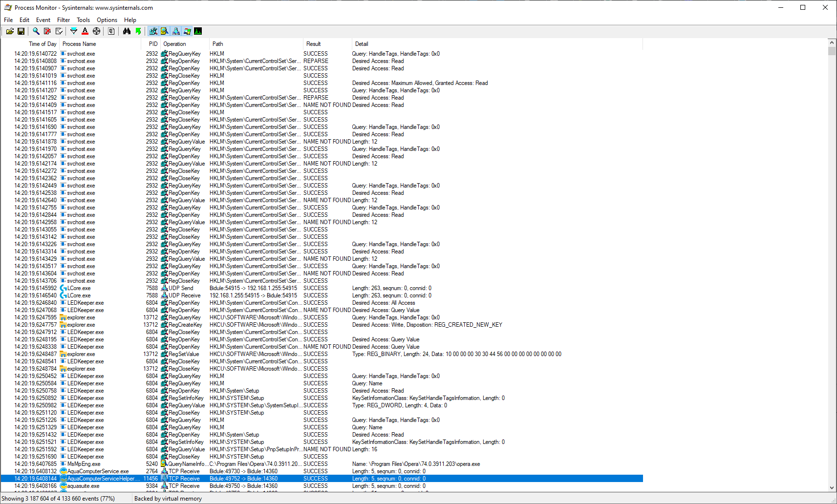Click the registry icon beside RegSetValue

[x=165, y=354]
